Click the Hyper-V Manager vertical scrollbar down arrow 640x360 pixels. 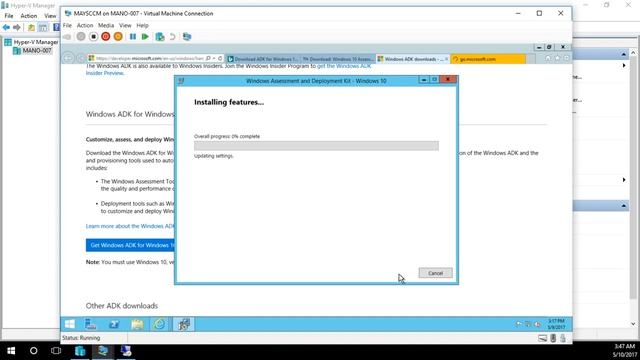[633, 324]
